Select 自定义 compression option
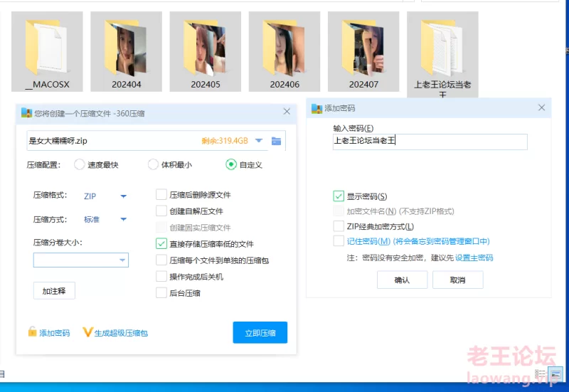The height and width of the screenshot is (392, 569). pyautogui.click(x=231, y=165)
